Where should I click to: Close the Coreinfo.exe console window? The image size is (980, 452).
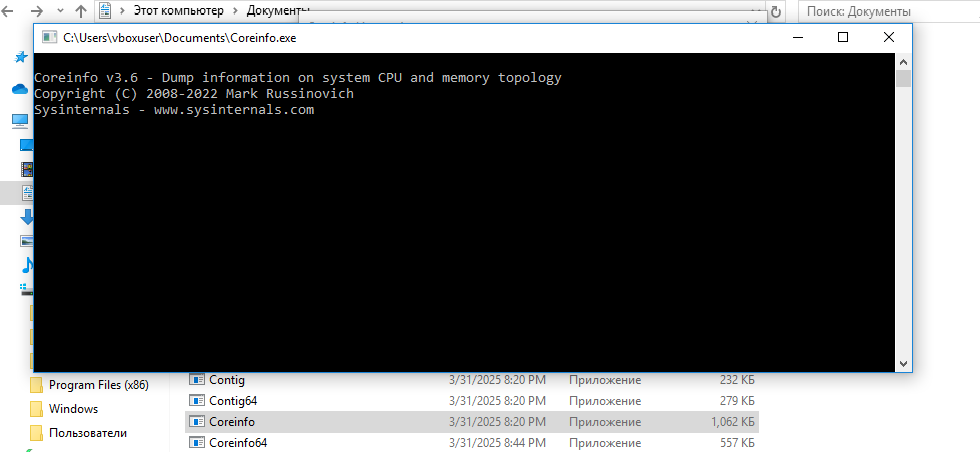[x=888, y=38]
